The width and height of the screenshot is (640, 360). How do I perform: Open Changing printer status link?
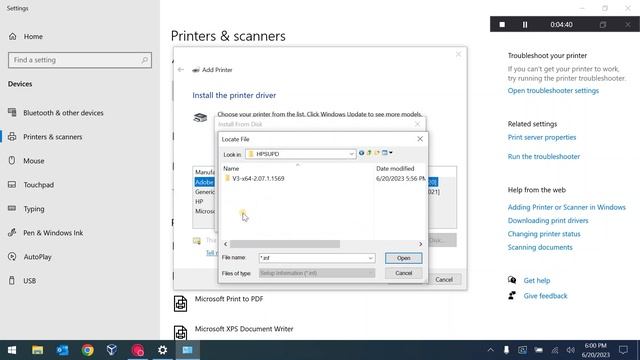pos(544,234)
